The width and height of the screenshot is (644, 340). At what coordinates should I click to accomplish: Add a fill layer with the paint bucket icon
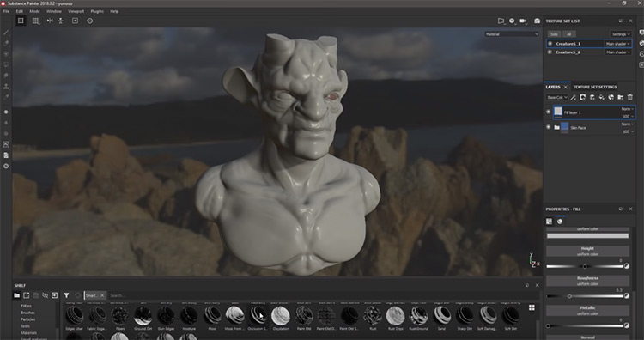click(x=601, y=97)
